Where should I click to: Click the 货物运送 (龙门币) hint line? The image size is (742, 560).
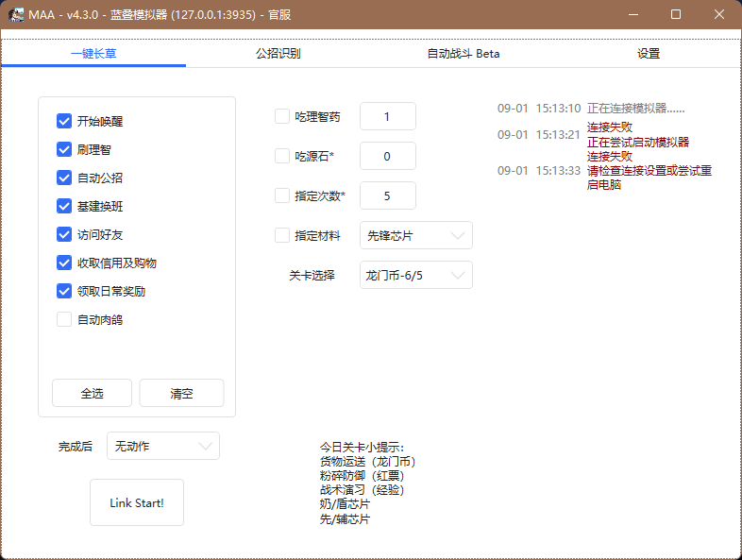point(367,462)
